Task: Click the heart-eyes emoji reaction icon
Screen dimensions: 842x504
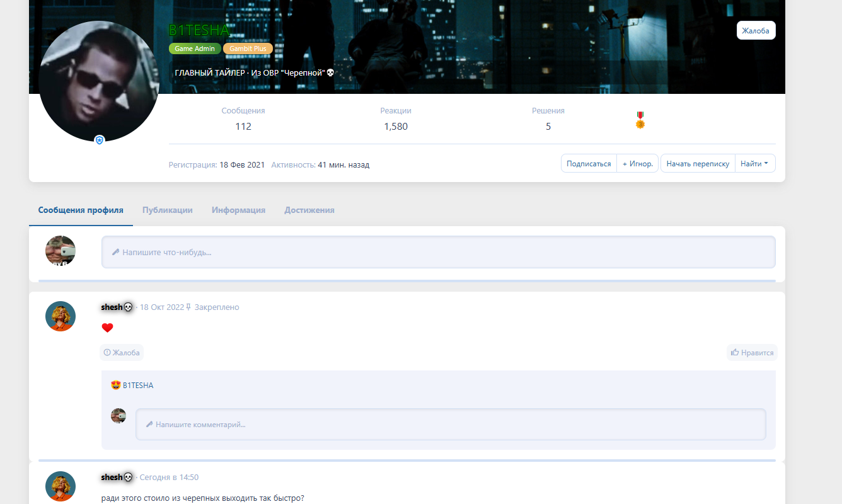Action: [115, 386]
